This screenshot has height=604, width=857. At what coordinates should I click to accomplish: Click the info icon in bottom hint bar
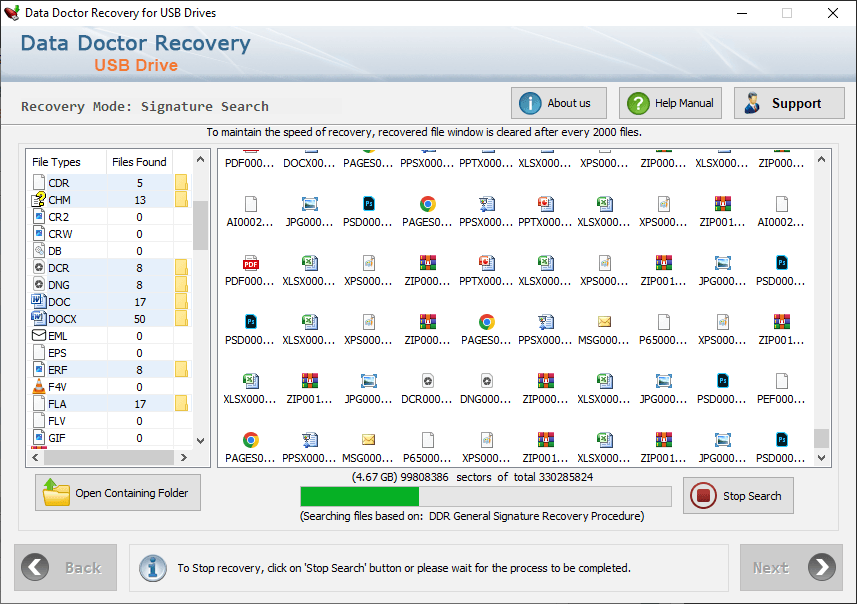(153, 568)
